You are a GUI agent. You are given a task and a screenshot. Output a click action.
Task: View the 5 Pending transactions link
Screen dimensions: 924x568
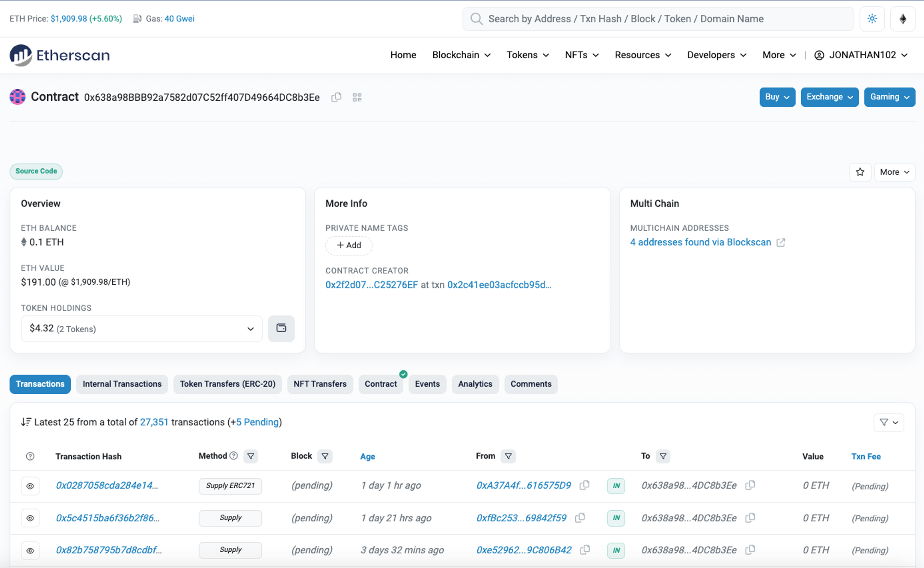click(x=258, y=422)
